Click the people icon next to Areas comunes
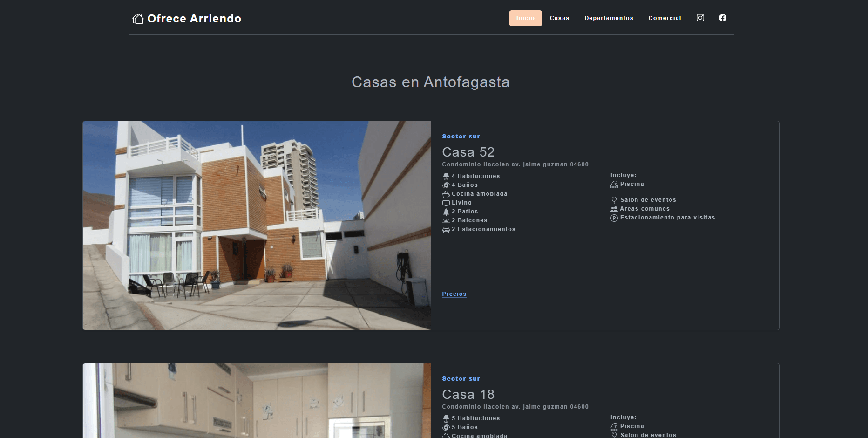The width and height of the screenshot is (868, 438). pos(614,209)
